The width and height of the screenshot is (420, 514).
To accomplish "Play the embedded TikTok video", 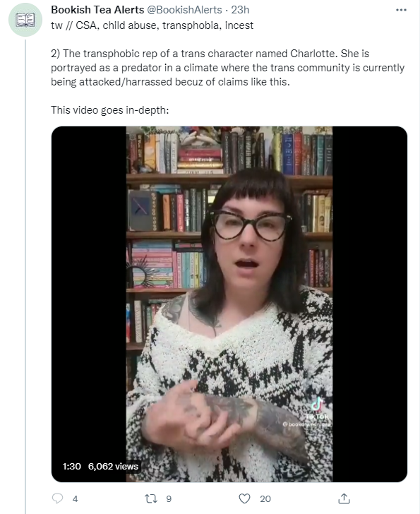I will [x=229, y=304].
